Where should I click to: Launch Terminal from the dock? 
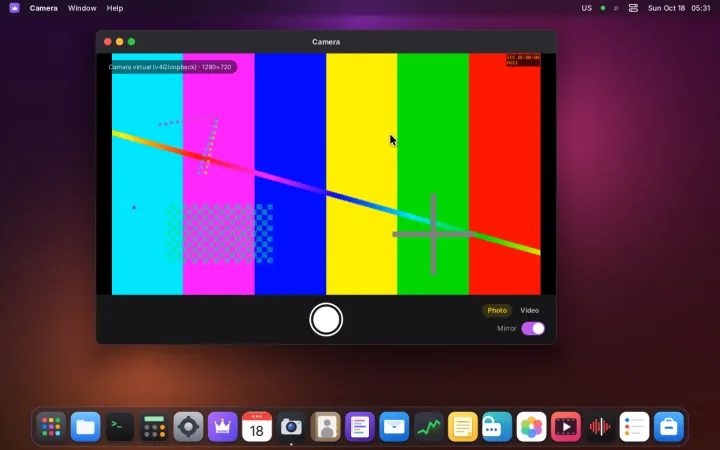point(120,427)
